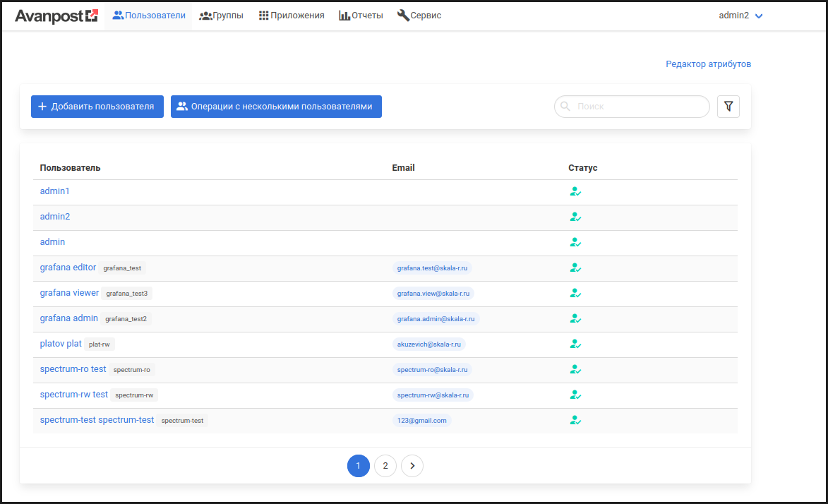Image resolution: width=828 pixels, height=504 pixels.
Task: Open the Редактор атрибутов link
Action: pyautogui.click(x=708, y=64)
